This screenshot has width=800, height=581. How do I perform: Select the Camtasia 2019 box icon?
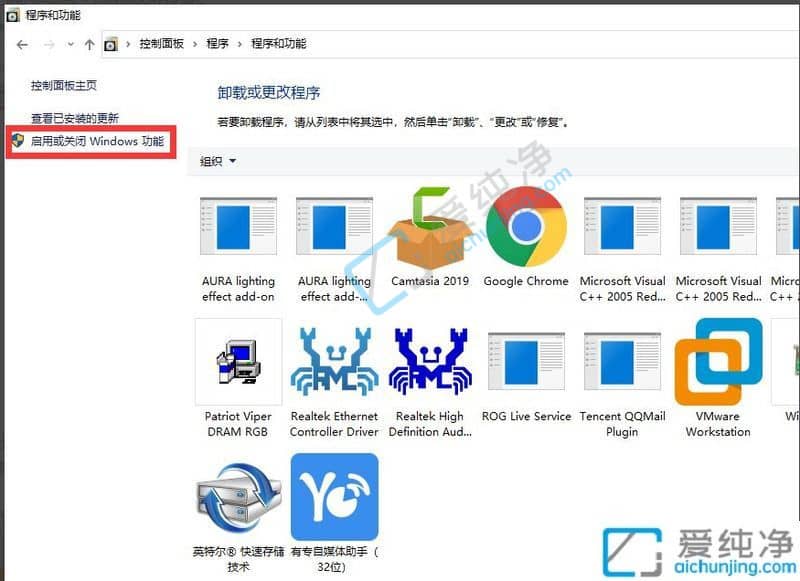pos(430,228)
